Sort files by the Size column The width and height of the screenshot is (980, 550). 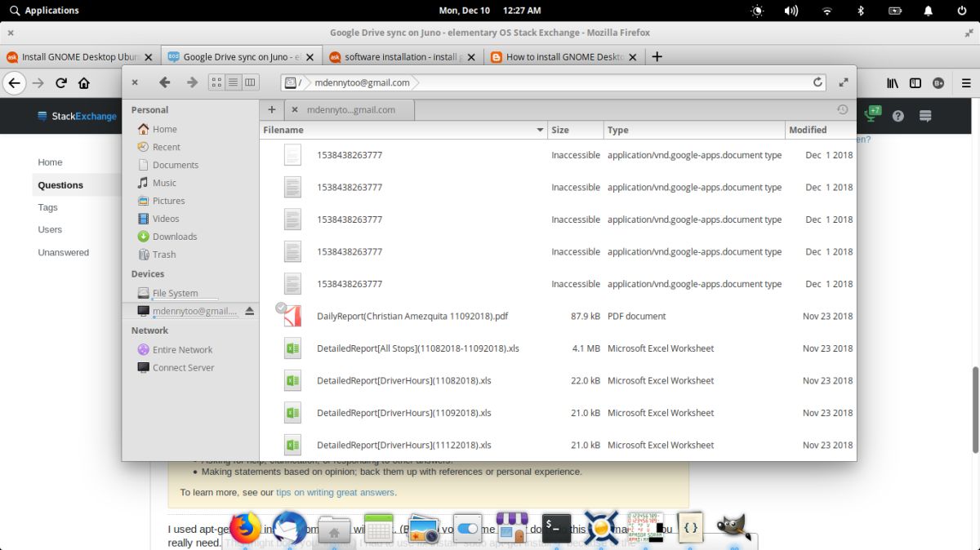[x=576, y=130]
